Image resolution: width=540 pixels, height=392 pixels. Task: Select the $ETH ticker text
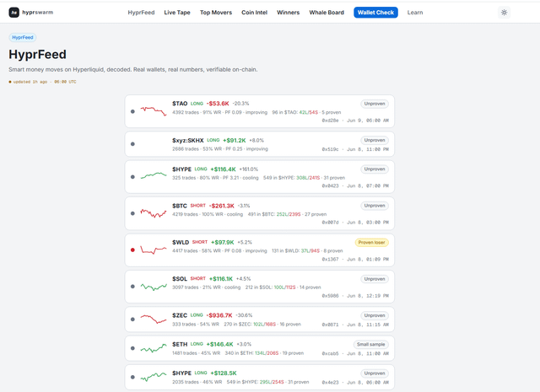[180, 344]
